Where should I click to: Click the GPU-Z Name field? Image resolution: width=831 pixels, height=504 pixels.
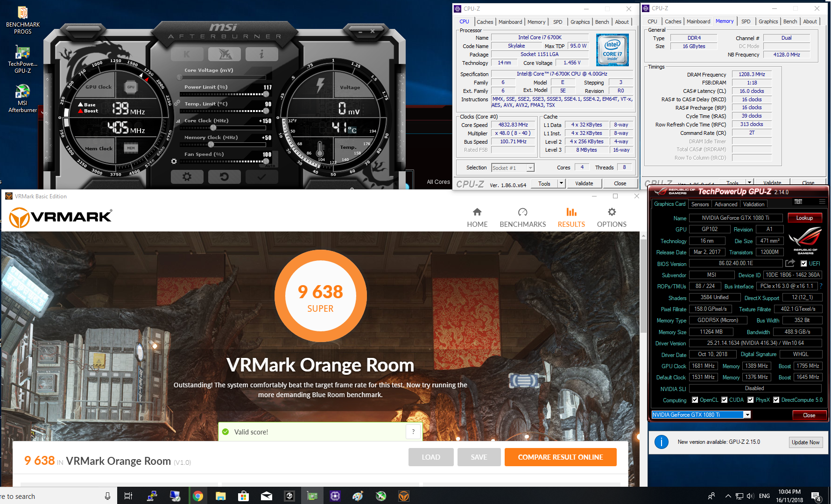tap(735, 218)
